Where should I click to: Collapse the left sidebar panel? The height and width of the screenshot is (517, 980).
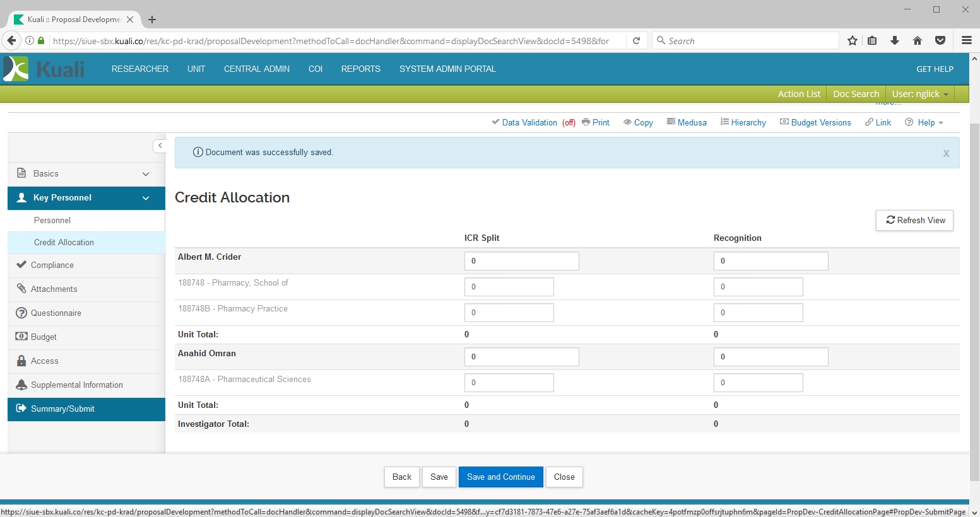160,146
